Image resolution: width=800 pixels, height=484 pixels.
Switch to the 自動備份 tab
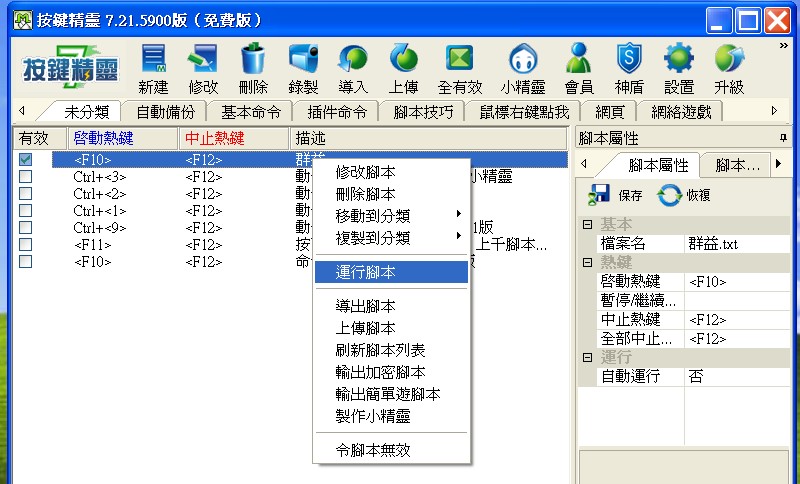point(165,112)
